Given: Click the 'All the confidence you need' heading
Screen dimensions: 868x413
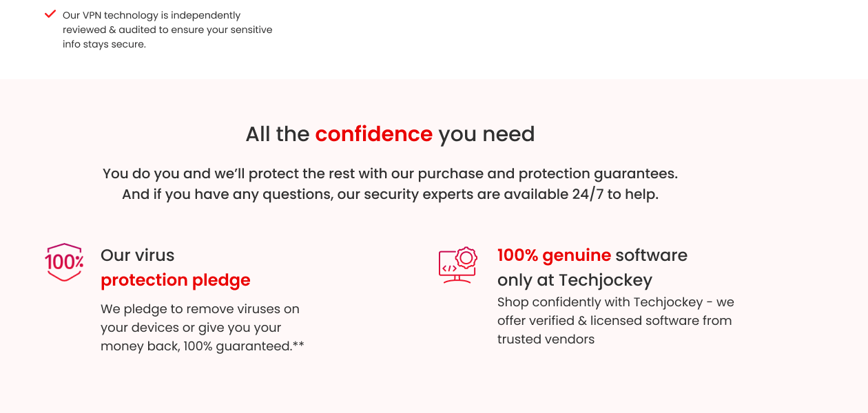Looking at the screenshot, I should click(390, 134).
